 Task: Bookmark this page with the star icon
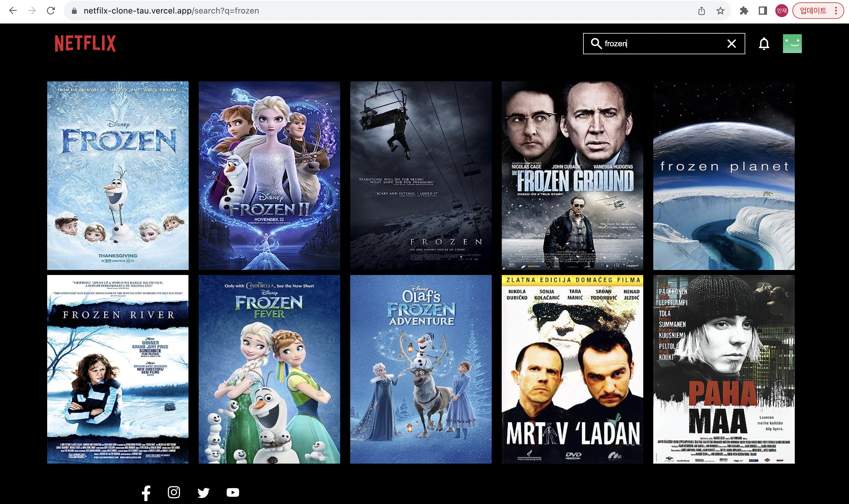click(720, 11)
